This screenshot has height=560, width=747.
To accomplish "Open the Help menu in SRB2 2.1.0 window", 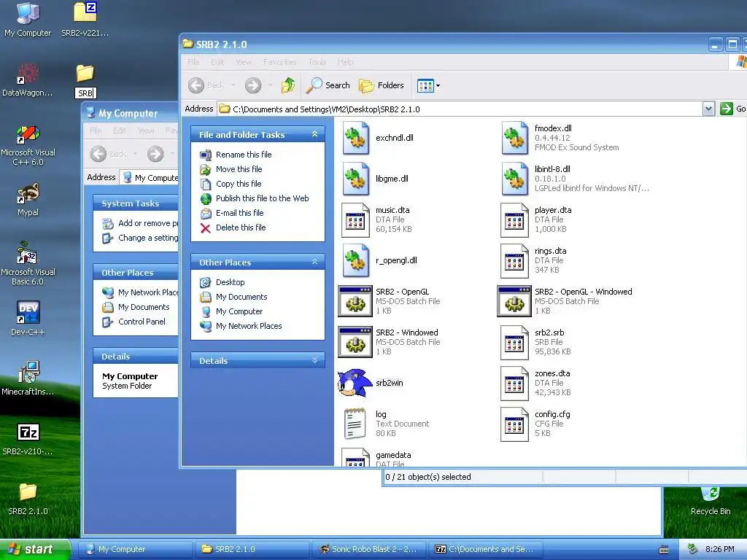I will click(x=345, y=62).
